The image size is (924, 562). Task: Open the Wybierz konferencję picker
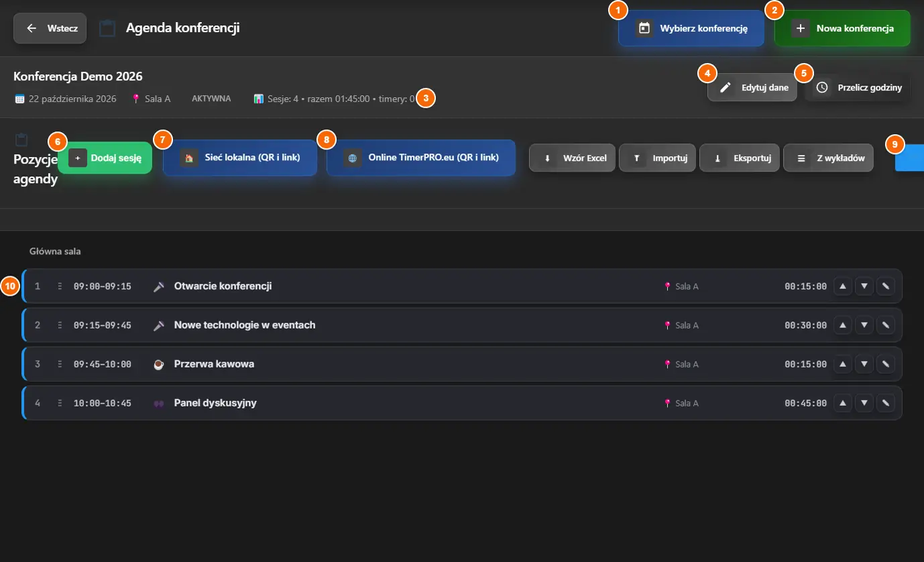pos(691,28)
